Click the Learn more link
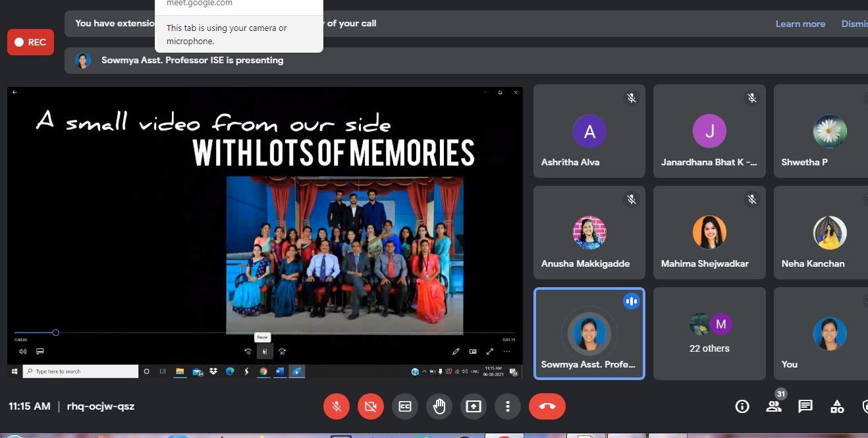The width and height of the screenshot is (868, 438). point(800,24)
